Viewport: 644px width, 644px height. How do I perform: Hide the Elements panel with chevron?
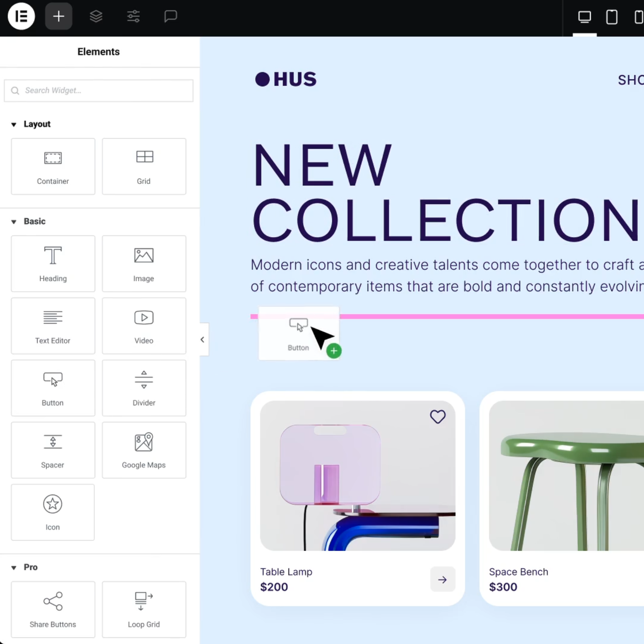coord(203,340)
